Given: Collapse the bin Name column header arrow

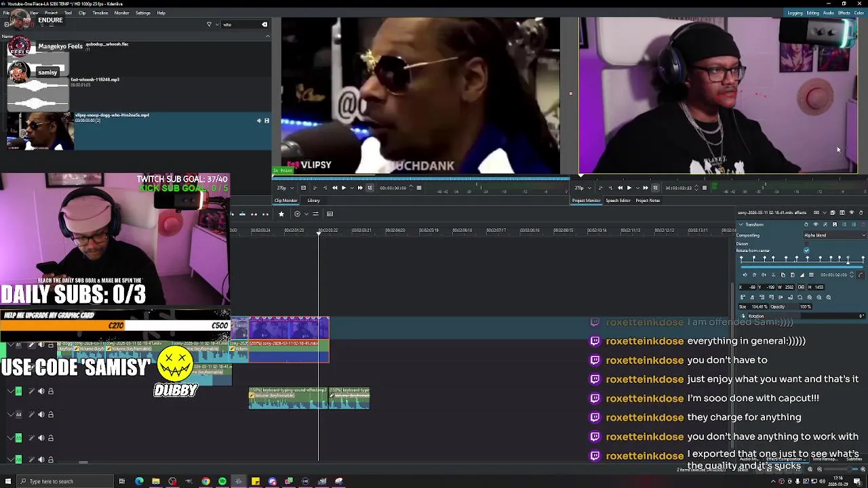Looking at the screenshot, I should point(267,35).
